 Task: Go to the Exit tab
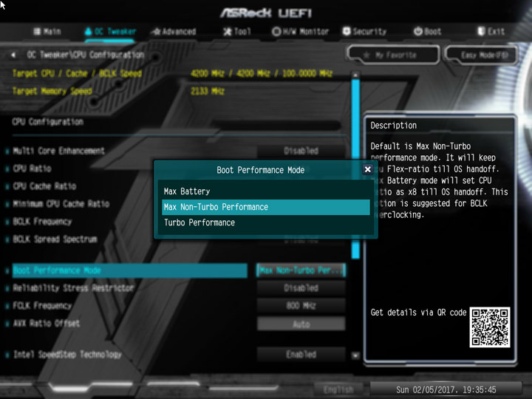491,32
